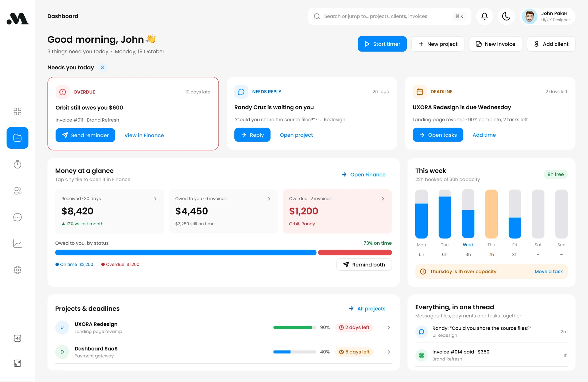588x382 pixels.
Task: Click the red overdue alert icon
Action: 63,92
